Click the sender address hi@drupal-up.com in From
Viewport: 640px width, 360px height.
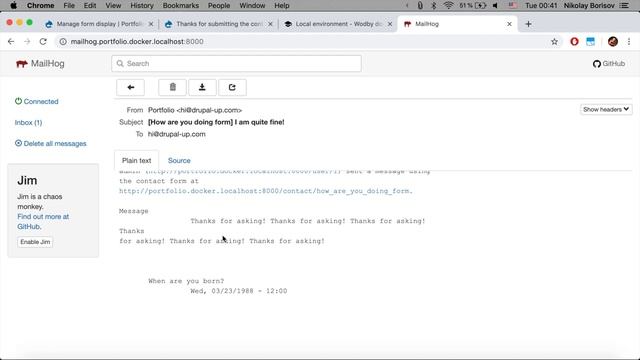[x=209, y=110]
